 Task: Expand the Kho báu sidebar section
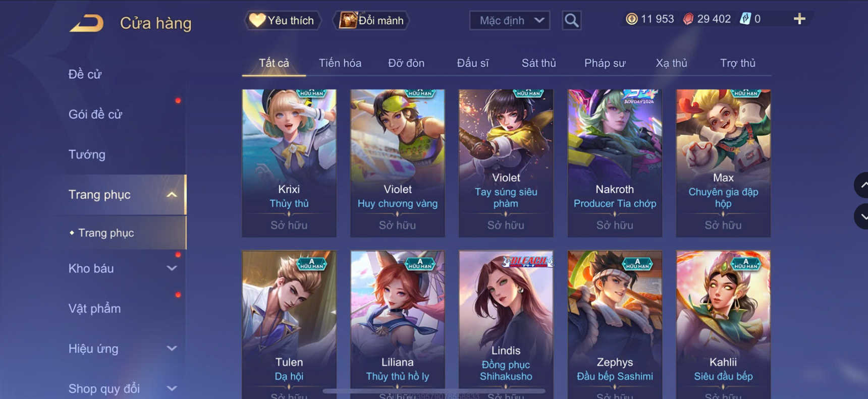tap(172, 268)
